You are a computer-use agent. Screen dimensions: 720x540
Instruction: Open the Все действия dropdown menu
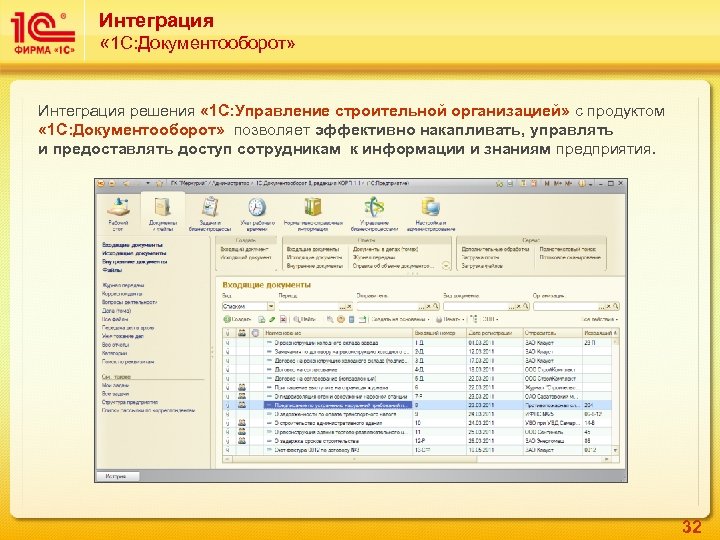pyautogui.click(x=600, y=319)
